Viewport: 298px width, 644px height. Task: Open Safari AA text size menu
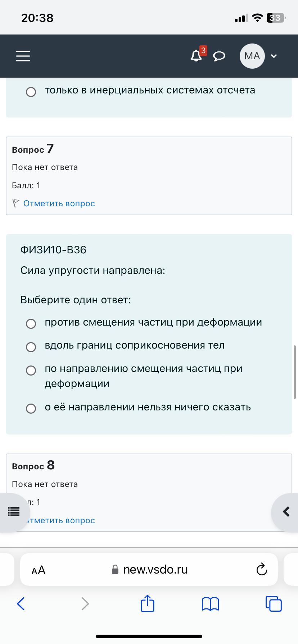click(x=39, y=570)
